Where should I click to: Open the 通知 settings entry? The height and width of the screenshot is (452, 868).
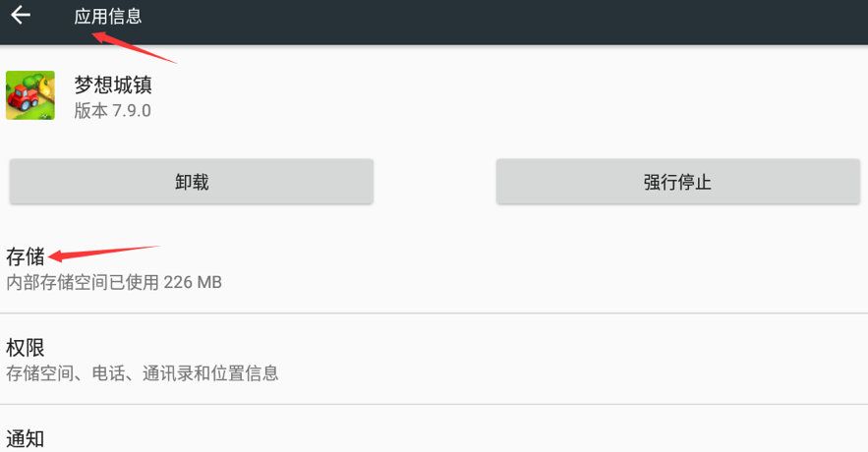click(26, 438)
